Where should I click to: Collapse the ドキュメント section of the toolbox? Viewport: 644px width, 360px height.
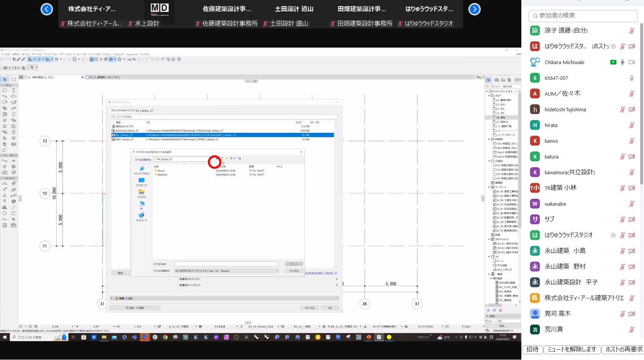[2, 178]
